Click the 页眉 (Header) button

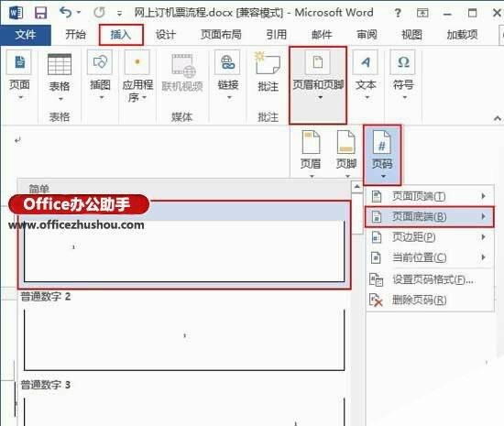[311, 153]
